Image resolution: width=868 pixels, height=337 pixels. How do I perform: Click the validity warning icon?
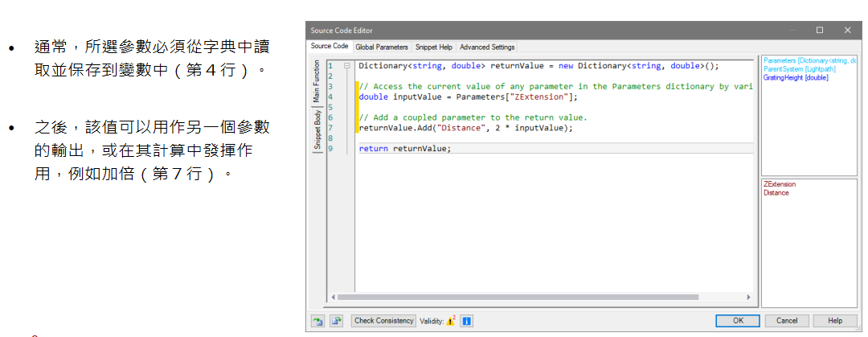(x=451, y=321)
